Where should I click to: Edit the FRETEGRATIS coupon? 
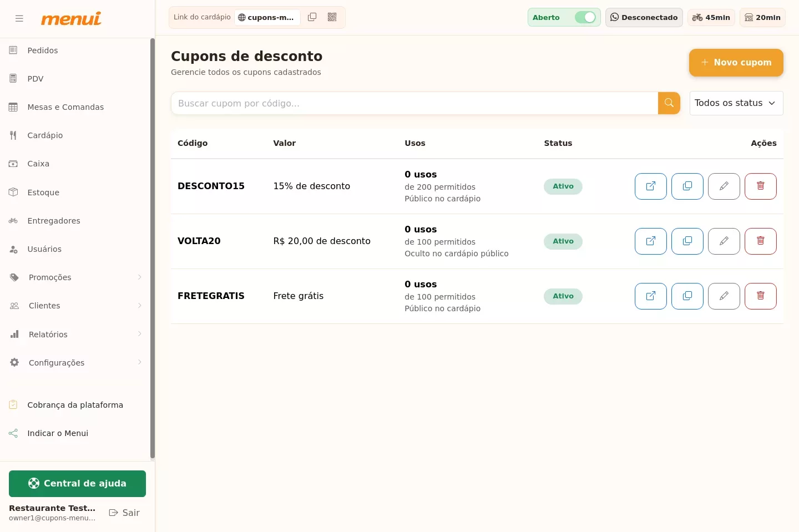coord(724,296)
